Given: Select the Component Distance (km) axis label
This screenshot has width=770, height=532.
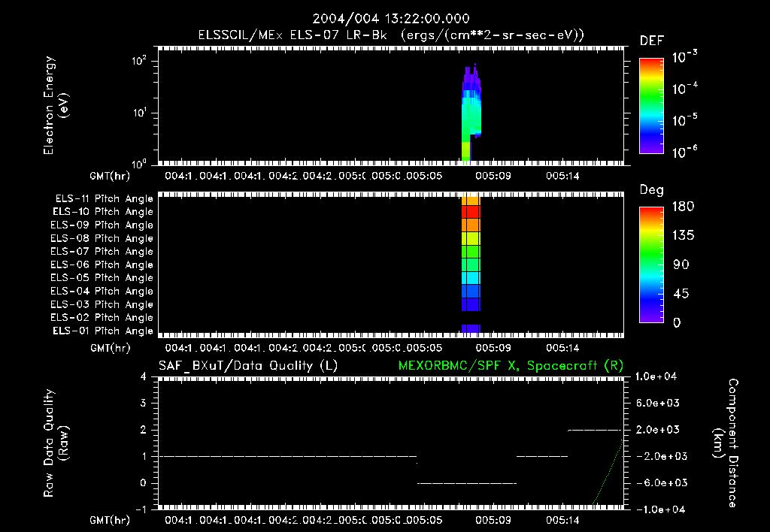Looking at the screenshot, I should pos(726,443).
